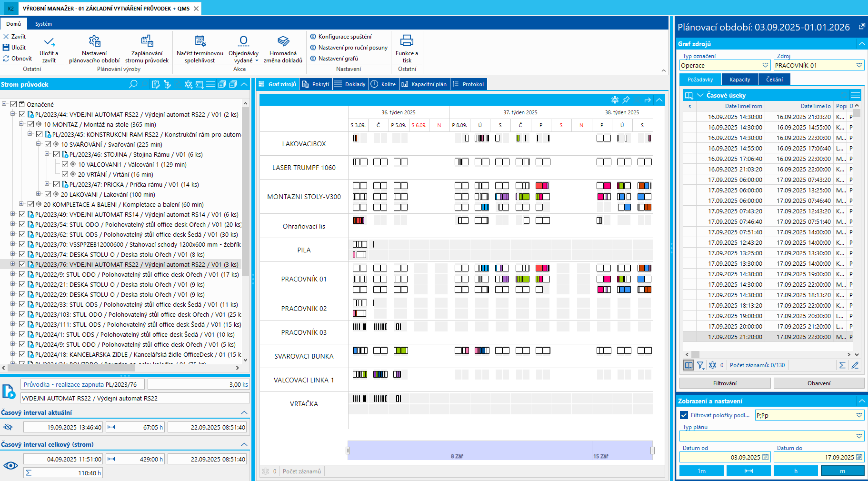Viewport: 868px width, 481px height.
Task: Switch to the Kapacity tab
Action: 740,80
